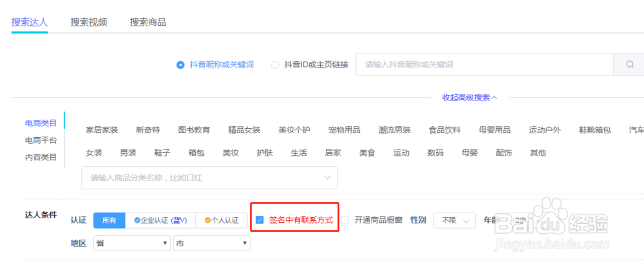
Task: Choose 精品女装 category
Action: (244, 130)
